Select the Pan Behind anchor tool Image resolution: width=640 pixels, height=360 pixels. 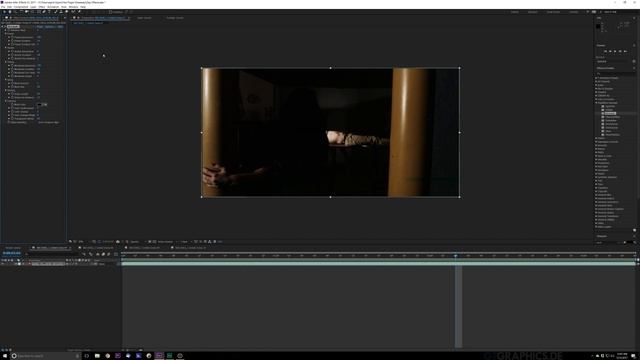32,12
